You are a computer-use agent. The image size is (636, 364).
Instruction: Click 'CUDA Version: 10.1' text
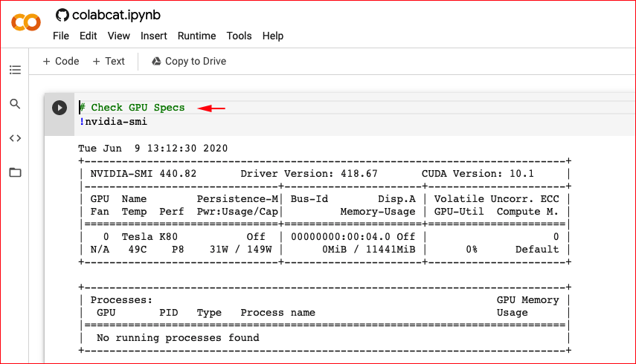click(478, 174)
